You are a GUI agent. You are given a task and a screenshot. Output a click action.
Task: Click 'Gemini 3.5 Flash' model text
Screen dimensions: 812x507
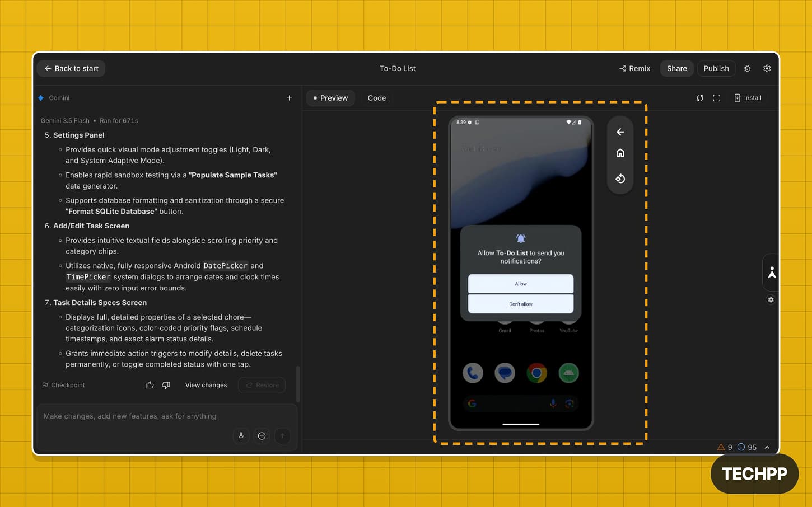point(65,120)
